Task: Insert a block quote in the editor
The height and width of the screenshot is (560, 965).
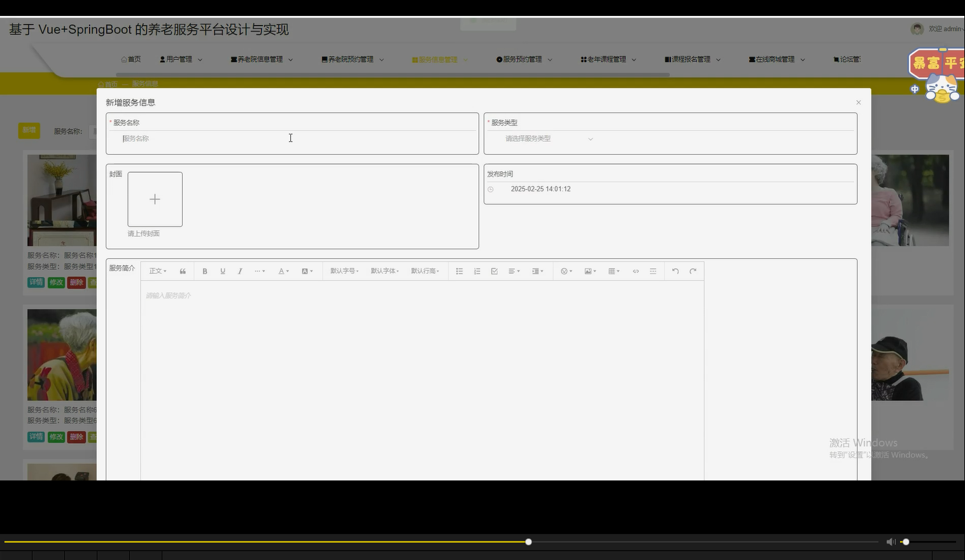Action: click(183, 271)
